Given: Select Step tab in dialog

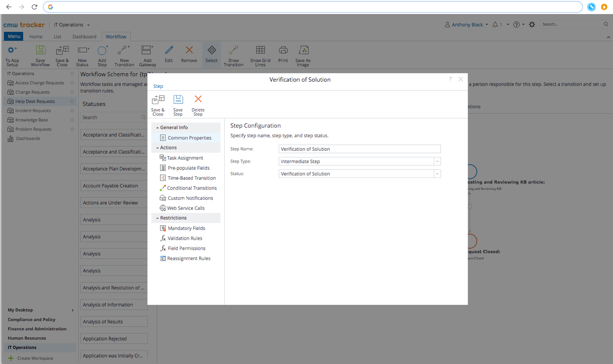Looking at the screenshot, I should pos(158,86).
